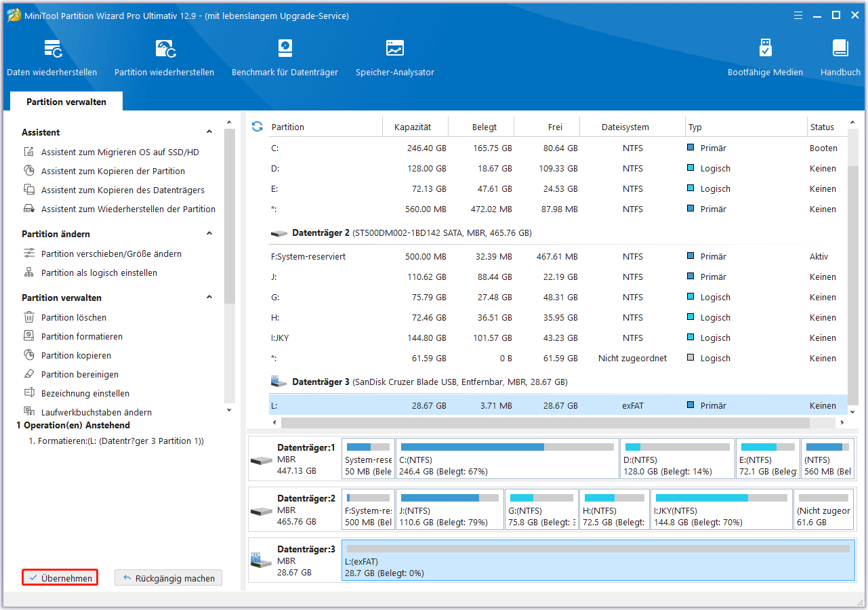Click the Datenträger 2 disk icon in map
The width and height of the screenshot is (868, 610).
tap(262, 512)
